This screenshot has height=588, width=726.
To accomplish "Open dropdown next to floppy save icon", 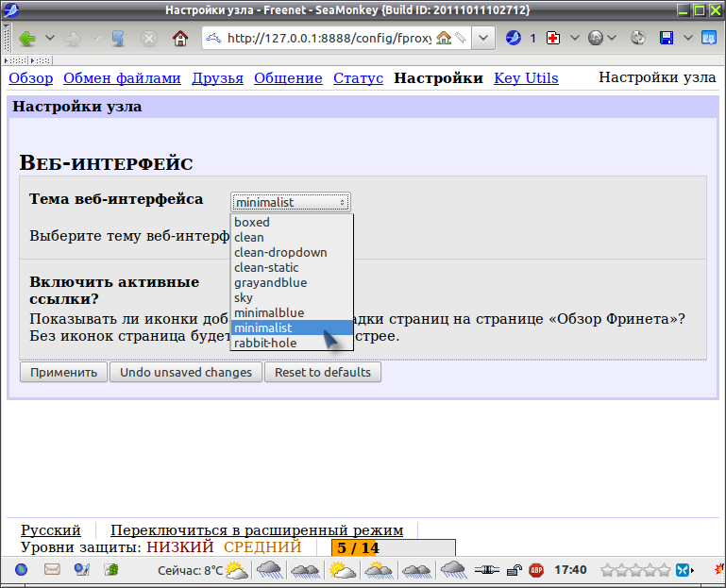I will 688,38.
